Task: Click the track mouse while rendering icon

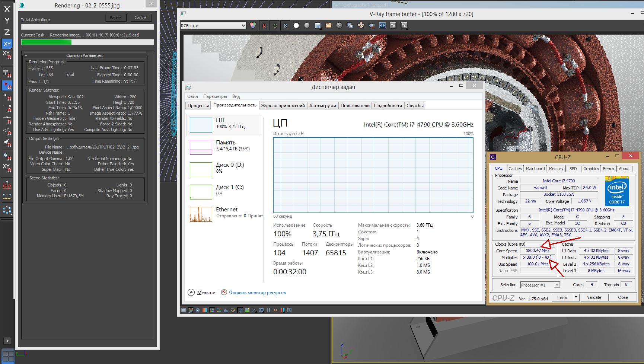Action: 361,26
